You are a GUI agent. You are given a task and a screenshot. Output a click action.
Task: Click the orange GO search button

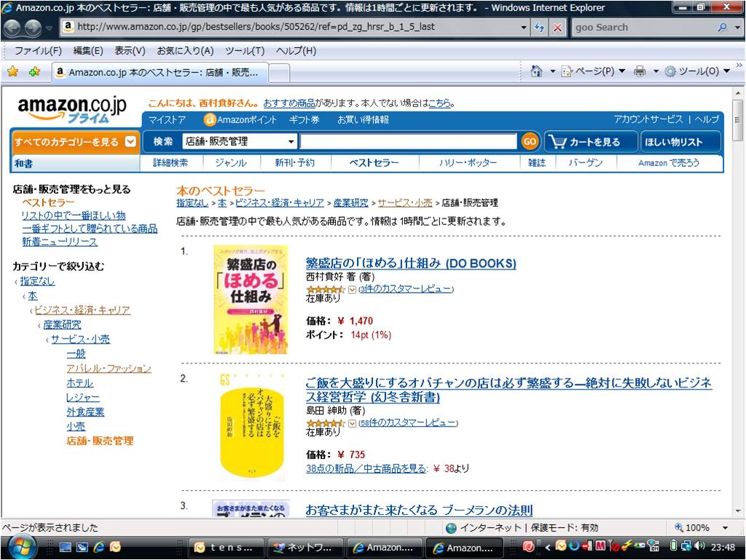[x=529, y=141]
